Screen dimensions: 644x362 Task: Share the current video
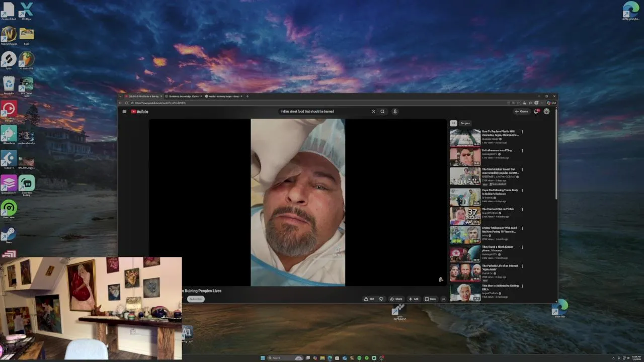[396, 299]
